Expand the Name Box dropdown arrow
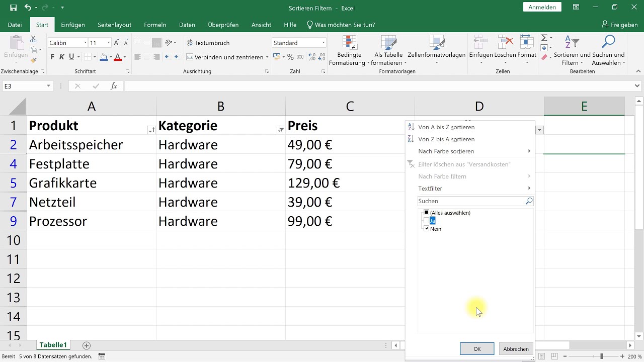Viewport: 644px width, 362px height. point(48,86)
